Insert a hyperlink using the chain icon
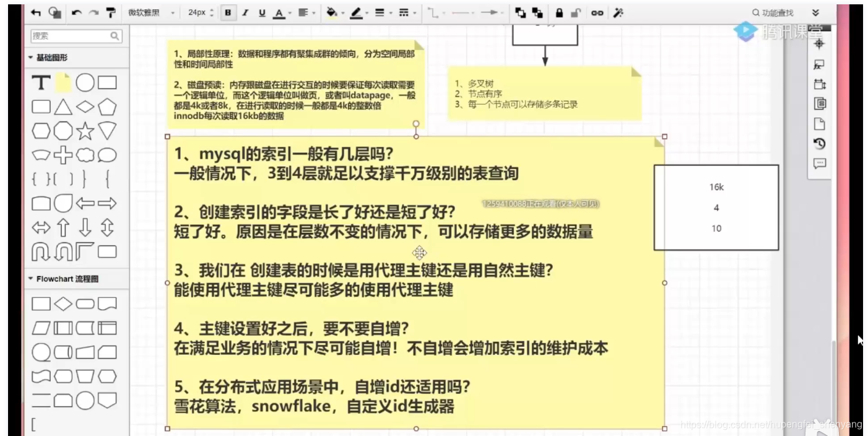 (597, 12)
